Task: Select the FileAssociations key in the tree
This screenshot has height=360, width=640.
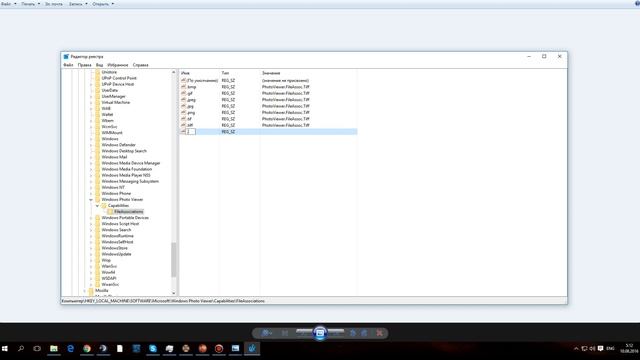Action: (x=129, y=211)
